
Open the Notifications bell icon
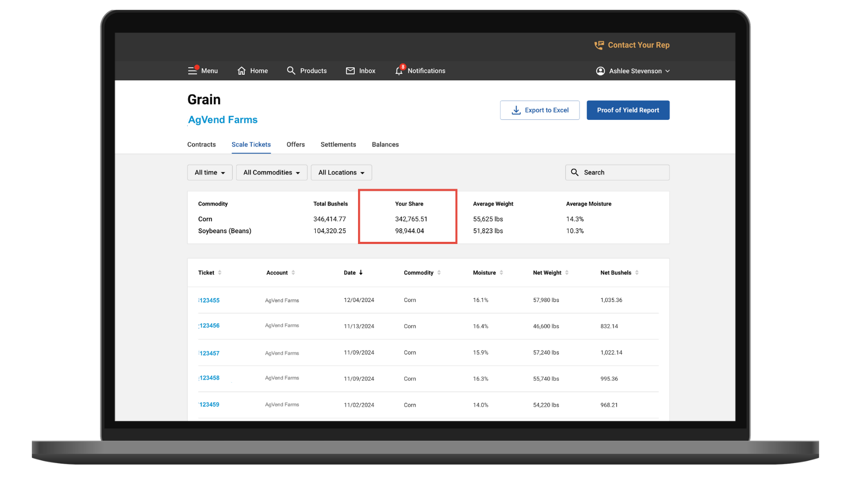point(399,70)
